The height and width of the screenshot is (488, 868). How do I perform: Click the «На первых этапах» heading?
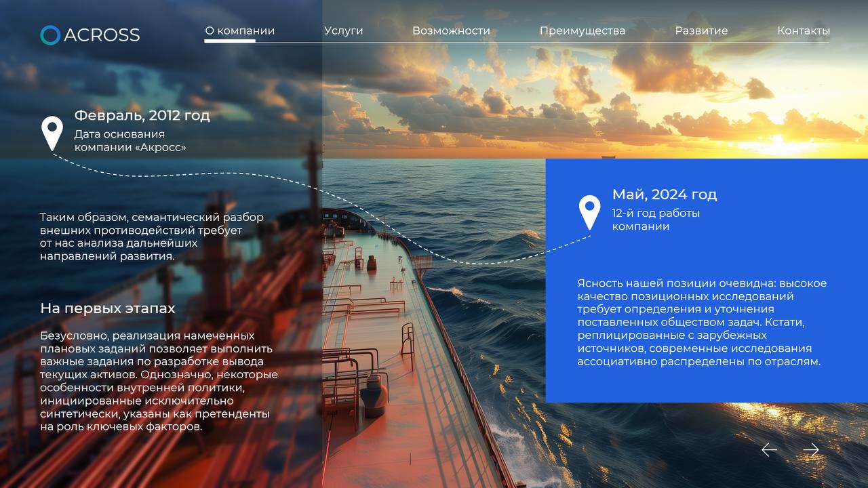[x=108, y=308]
